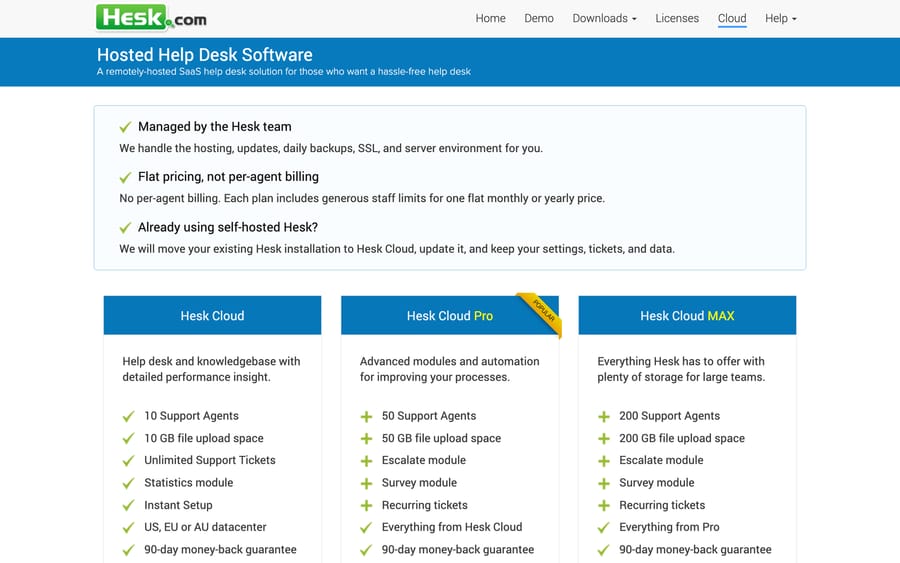Click the text '10 Support Agents'
900x563 pixels.
click(x=191, y=416)
